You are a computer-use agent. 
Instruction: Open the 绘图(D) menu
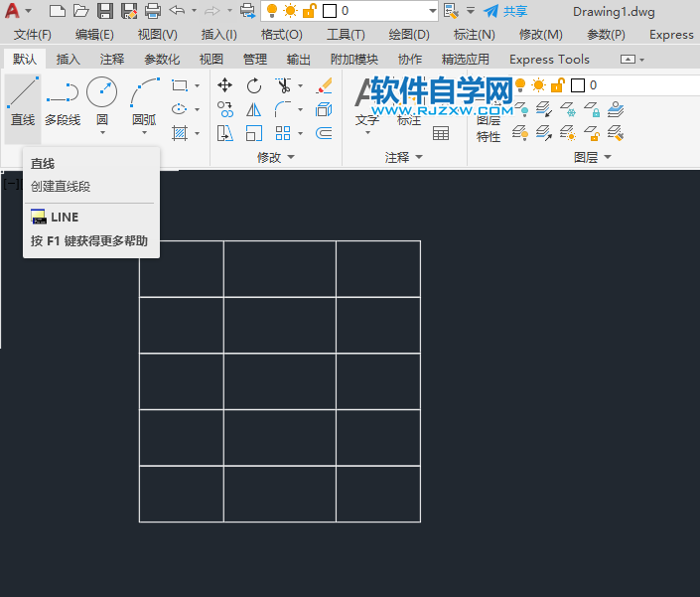409,35
